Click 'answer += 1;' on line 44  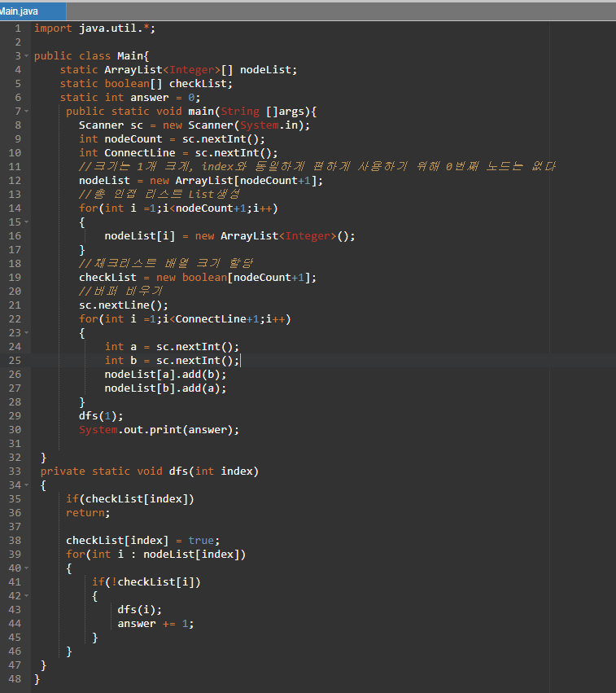click(x=155, y=624)
